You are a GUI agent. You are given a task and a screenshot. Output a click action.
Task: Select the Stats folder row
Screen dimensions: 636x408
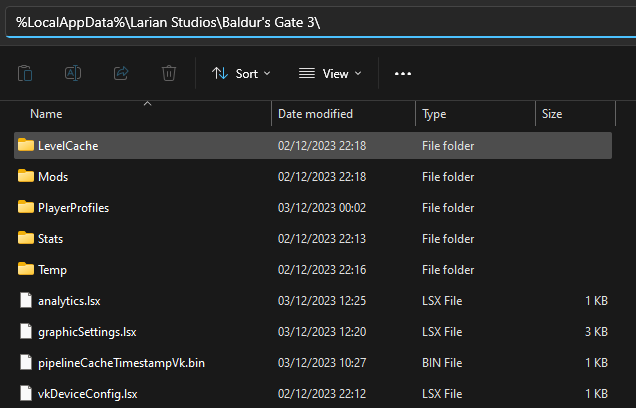tap(51, 239)
